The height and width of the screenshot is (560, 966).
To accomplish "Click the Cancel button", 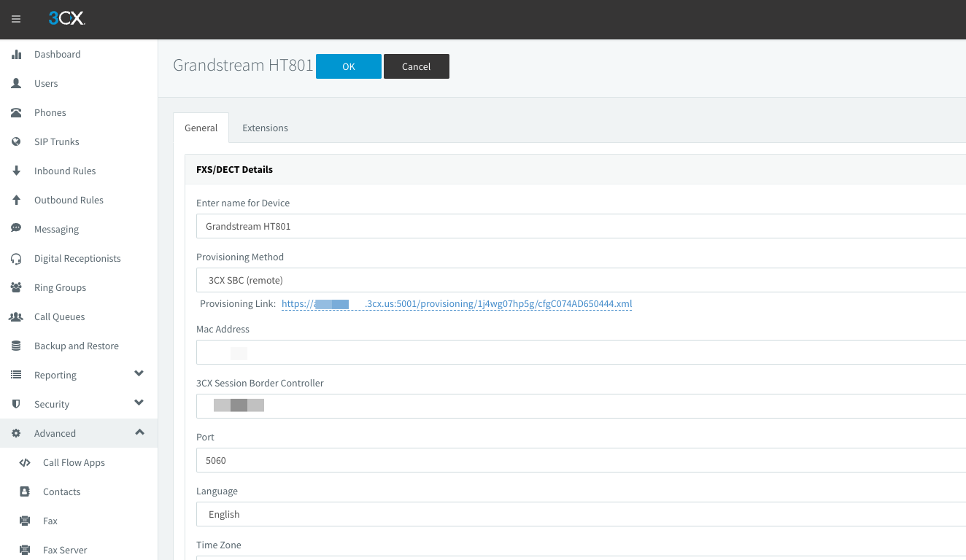I will (x=417, y=66).
